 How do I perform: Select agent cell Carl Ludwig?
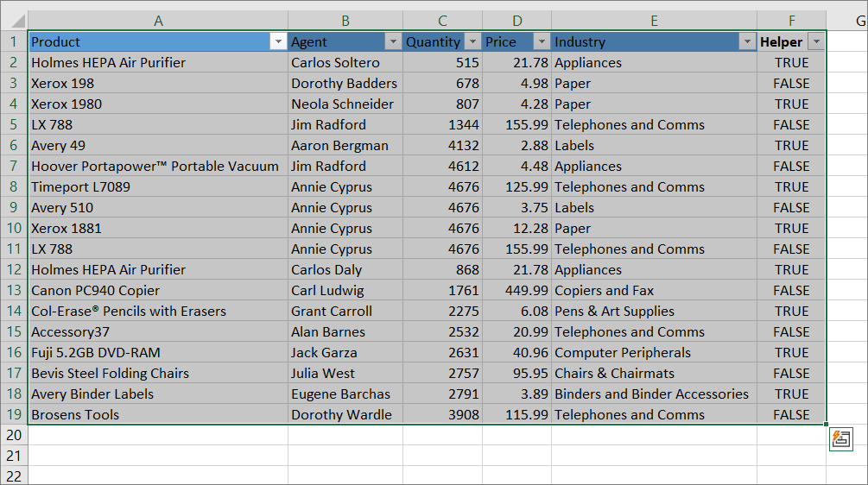point(345,290)
